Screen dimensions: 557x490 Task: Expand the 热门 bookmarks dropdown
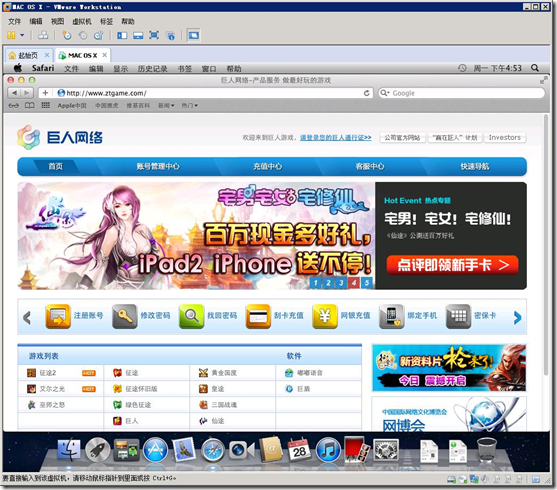pos(189,106)
